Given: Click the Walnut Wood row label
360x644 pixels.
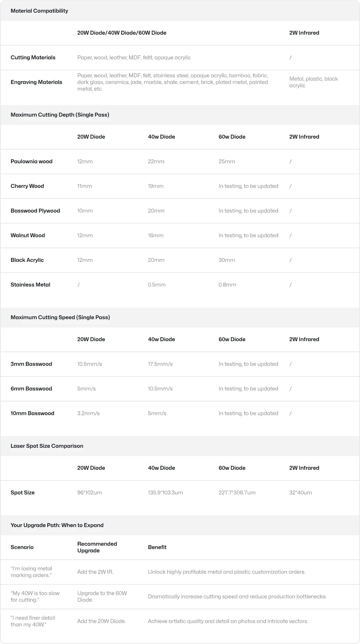Looking at the screenshot, I should [28, 235].
